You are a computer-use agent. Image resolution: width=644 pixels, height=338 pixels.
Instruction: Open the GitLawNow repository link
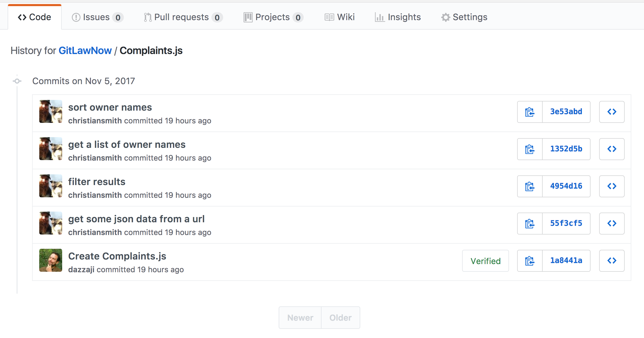85,50
